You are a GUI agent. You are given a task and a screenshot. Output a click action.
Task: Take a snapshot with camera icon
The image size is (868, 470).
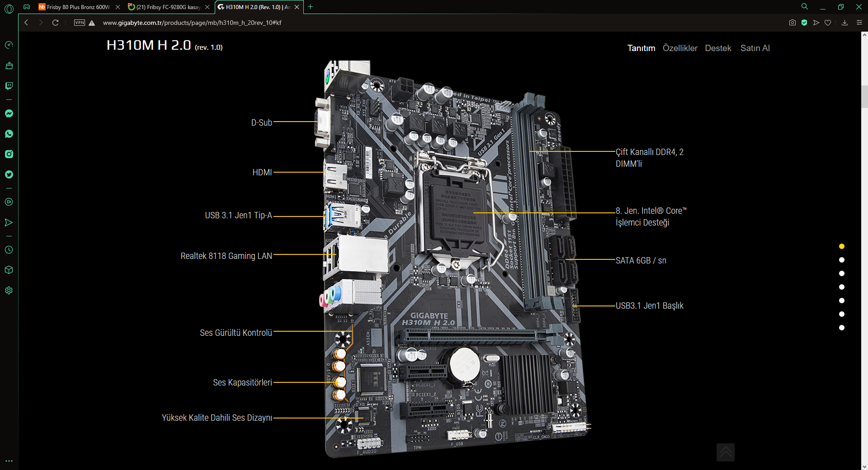793,23
